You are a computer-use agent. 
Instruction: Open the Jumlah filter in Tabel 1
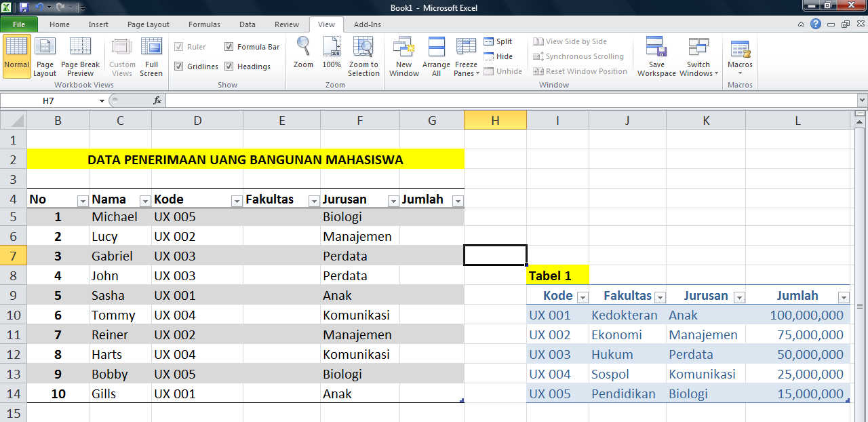[x=844, y=296]
